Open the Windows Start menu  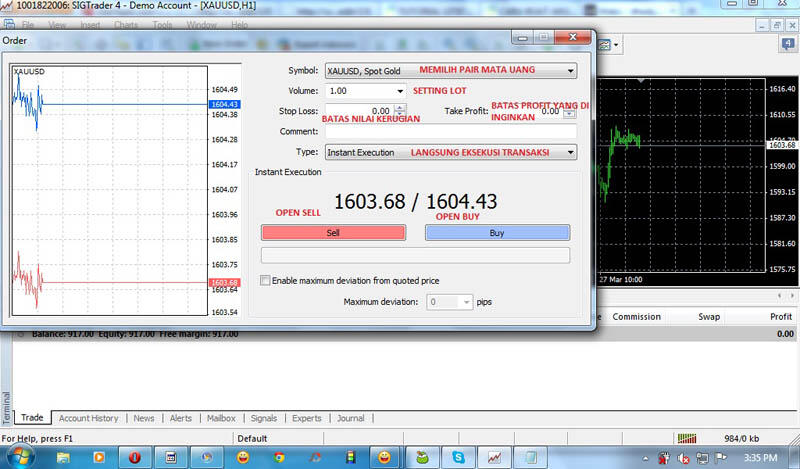point(19,457)
